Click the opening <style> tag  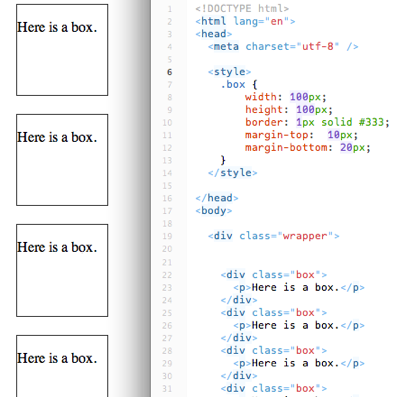click(x=229, y=72)
